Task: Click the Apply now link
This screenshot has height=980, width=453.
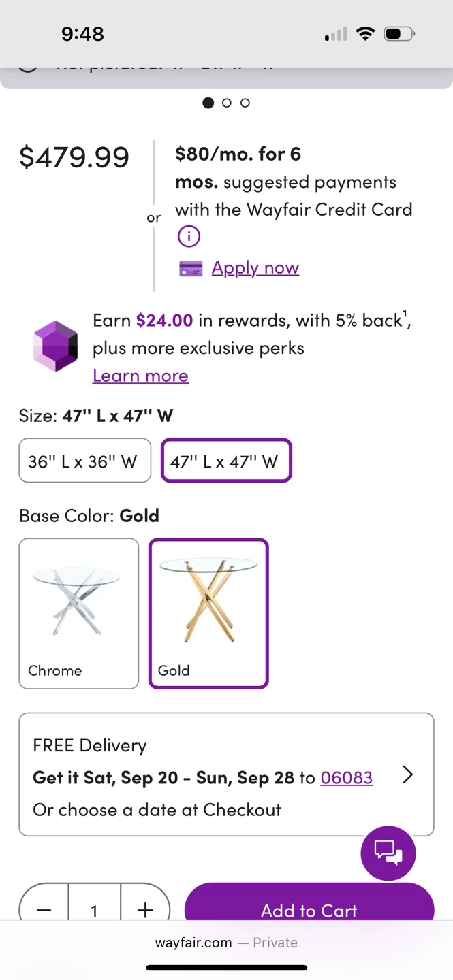Action: (255, 267)
